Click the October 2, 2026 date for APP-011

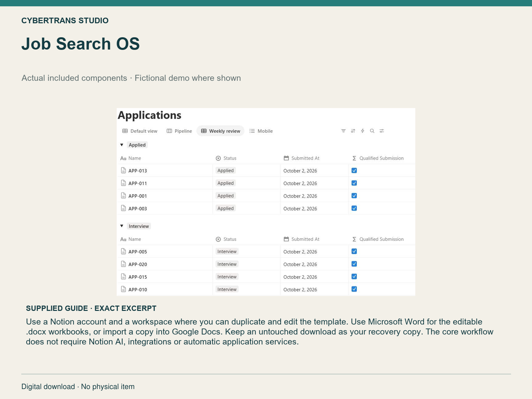(x=300, y=183)
